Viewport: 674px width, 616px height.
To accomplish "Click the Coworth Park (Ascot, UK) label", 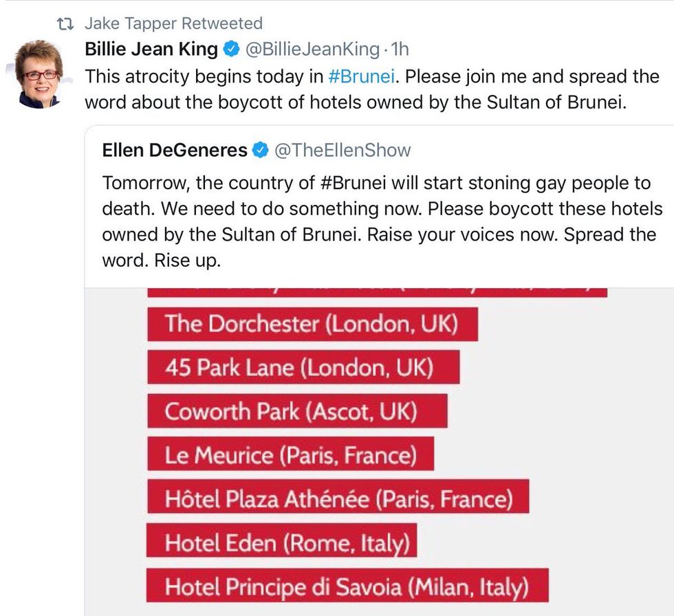I will (297, 411).
